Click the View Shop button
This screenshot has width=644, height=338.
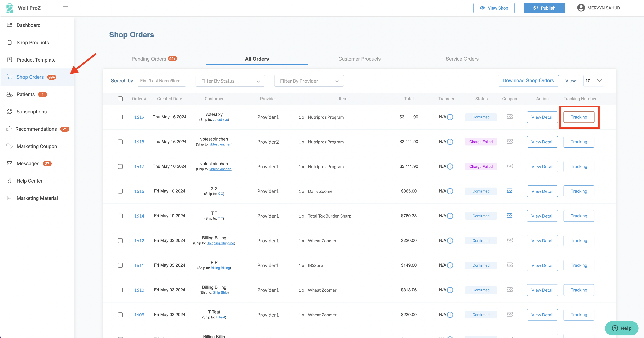click(x=494, y=8)
